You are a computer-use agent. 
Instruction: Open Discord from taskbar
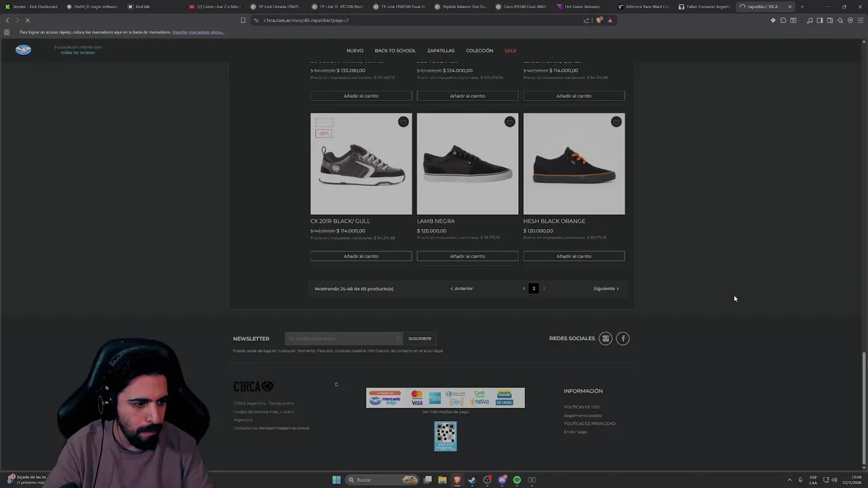coord(502,480)
